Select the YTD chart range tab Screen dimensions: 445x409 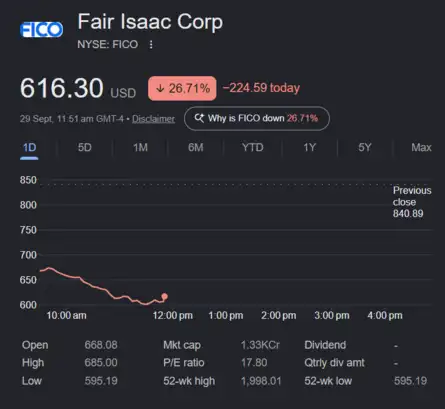click(x=253, y=147)
